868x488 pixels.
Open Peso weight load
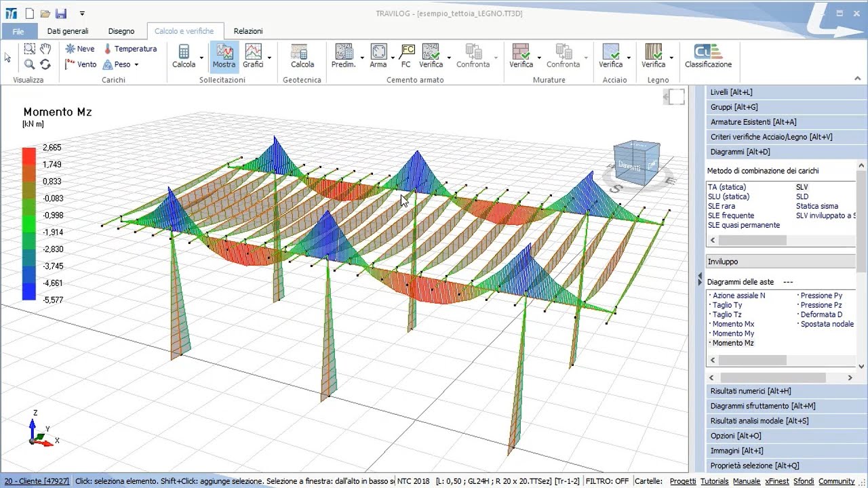(x=117, y=64)
